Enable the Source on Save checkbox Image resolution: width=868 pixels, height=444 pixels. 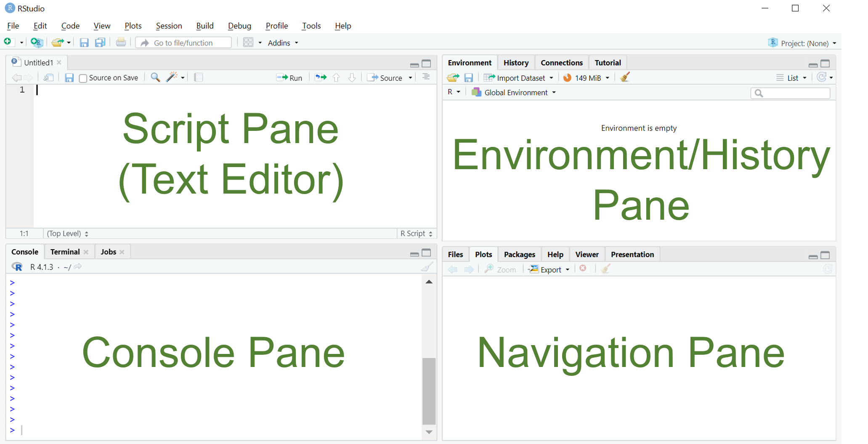83,78
